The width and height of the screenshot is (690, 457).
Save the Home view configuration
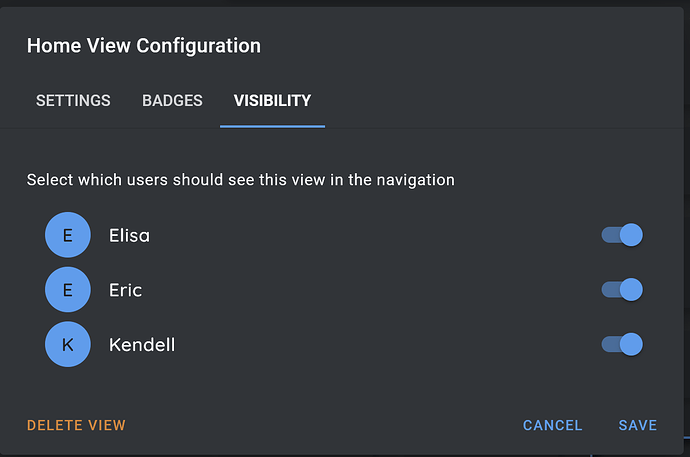[x=637, y=425]
